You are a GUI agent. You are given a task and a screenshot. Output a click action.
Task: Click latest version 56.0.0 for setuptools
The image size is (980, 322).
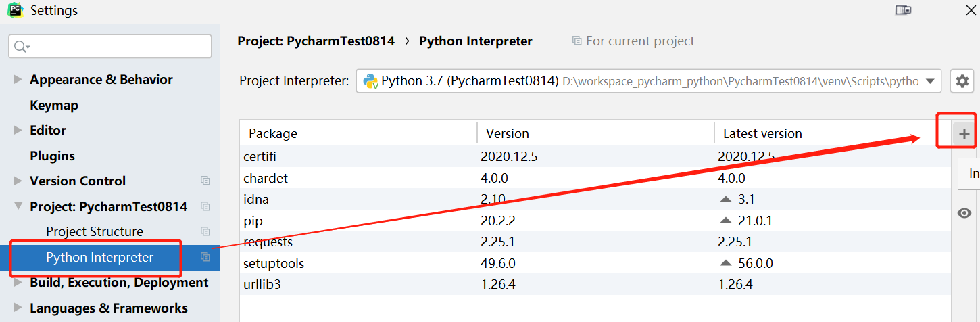point(756,263)
